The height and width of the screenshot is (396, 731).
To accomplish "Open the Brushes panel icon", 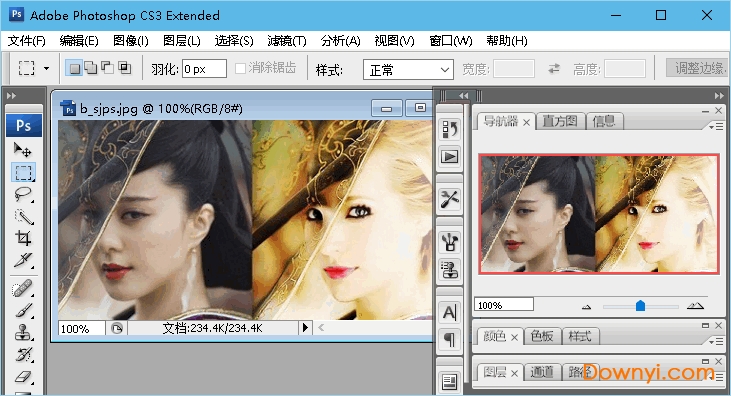I will coord(449,242).
